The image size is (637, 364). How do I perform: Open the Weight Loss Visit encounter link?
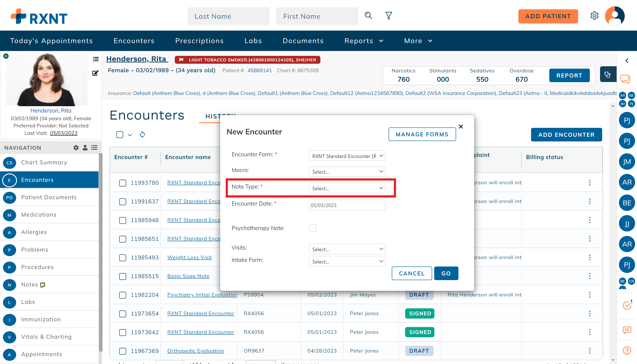189,257
